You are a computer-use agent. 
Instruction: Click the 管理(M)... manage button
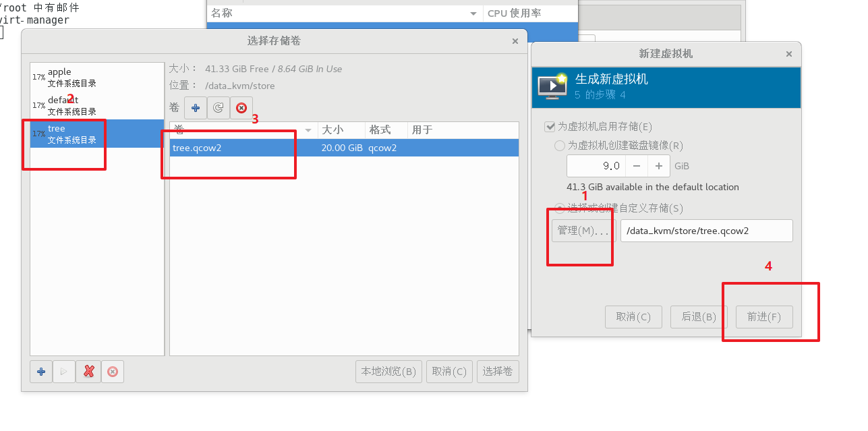pos(583,231)
